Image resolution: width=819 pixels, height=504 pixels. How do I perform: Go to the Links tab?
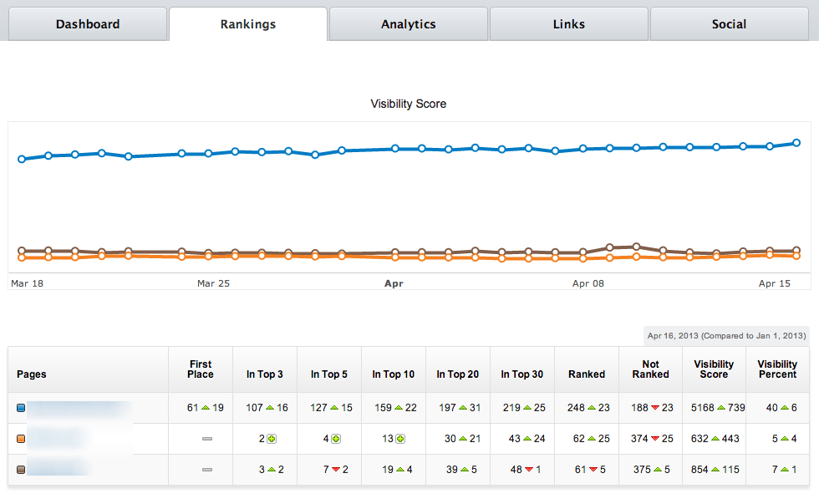pos(569,24)
